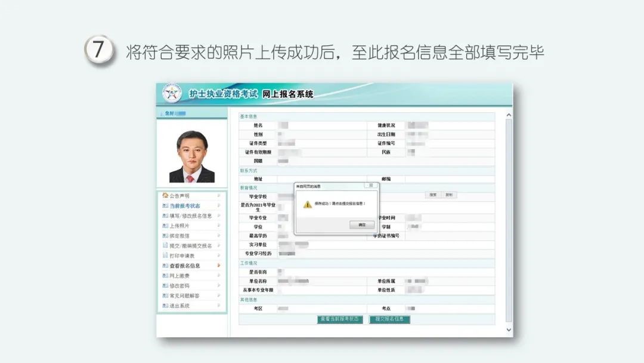Click the icon beside 绑定微信
Viewport: 644px width, 363px height.
tap(165, 236)
